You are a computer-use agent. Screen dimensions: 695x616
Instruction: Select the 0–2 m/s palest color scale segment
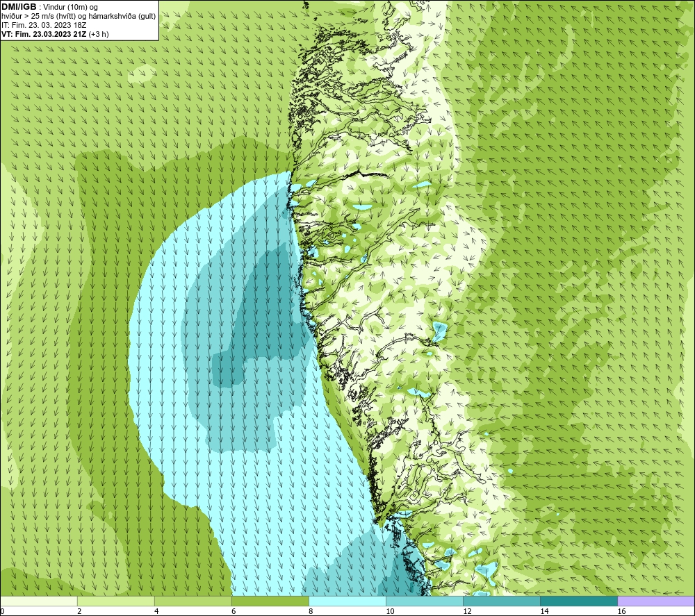[39, 601]
